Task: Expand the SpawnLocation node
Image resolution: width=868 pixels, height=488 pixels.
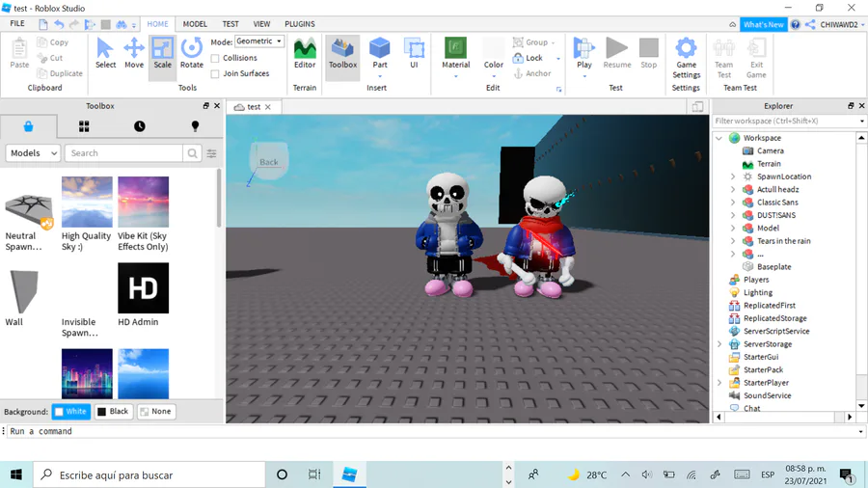Action: pos(733,176)
